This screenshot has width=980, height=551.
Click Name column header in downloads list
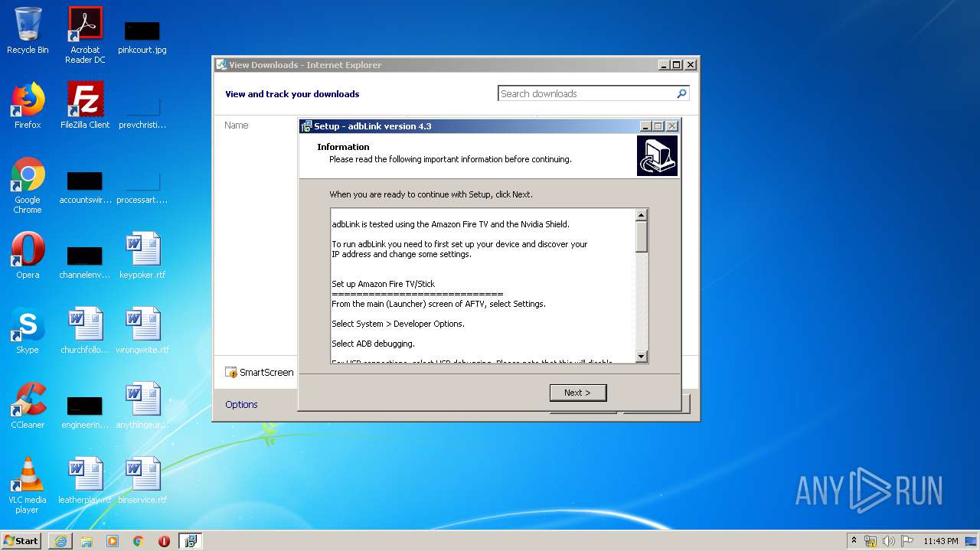pyautogui.click(x=237, y=125)
